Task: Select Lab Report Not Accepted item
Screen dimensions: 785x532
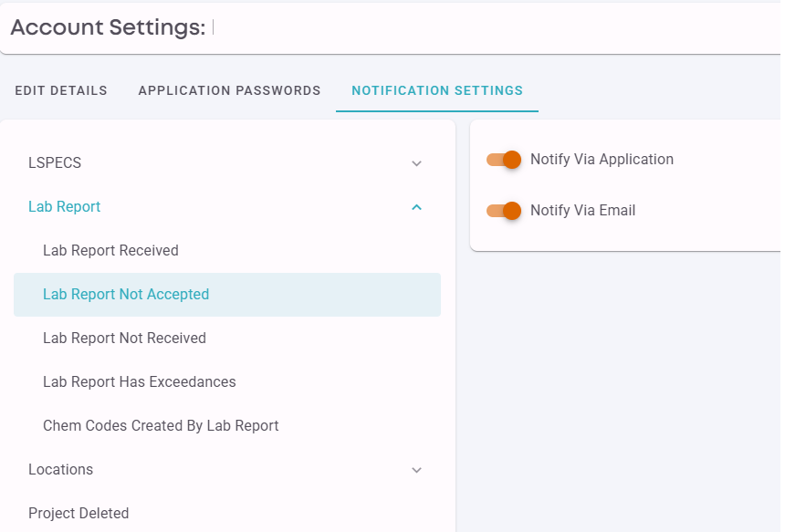Action: point(227,294)
